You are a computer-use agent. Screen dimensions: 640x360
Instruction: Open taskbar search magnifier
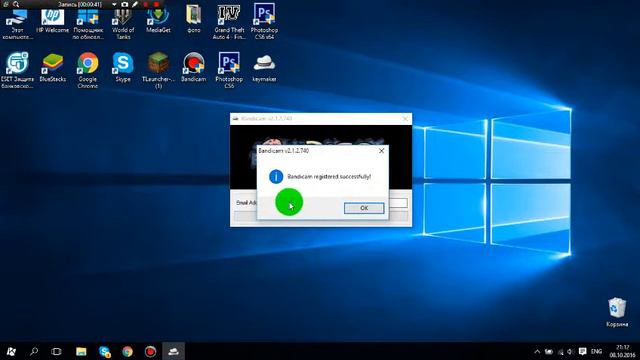click(34, 351)
